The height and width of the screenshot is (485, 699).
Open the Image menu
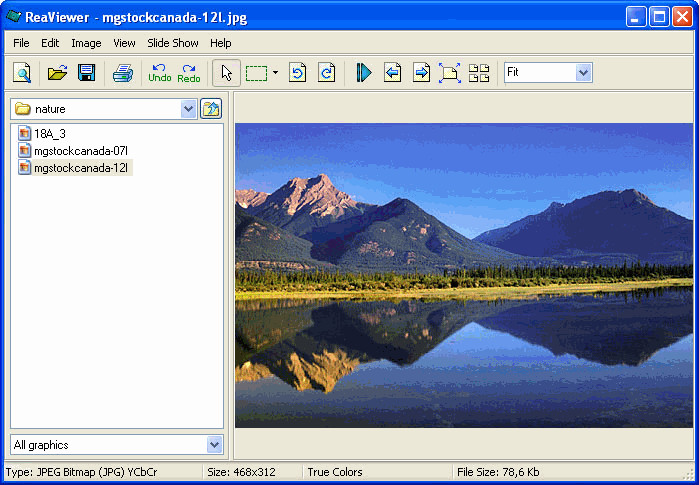coord(86,43)
